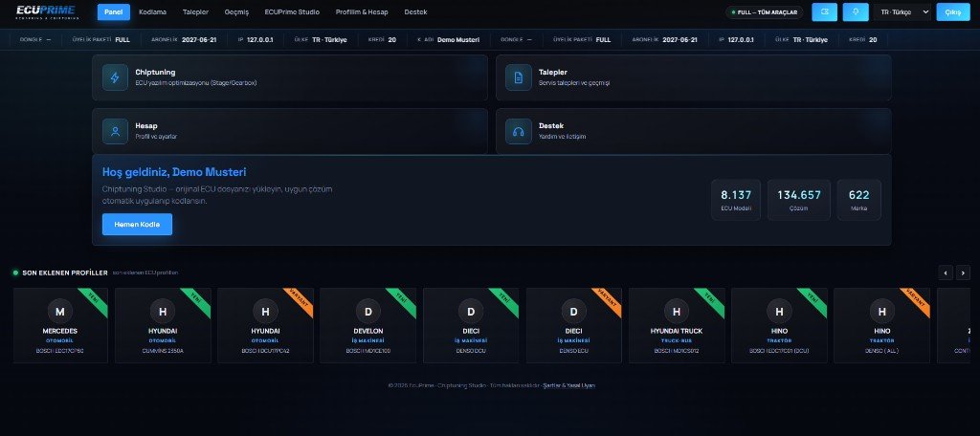The width and height of the screenshot is (980, 436).
Task: Log out with the Çıkış button
Action: click(x=952, y=11)
